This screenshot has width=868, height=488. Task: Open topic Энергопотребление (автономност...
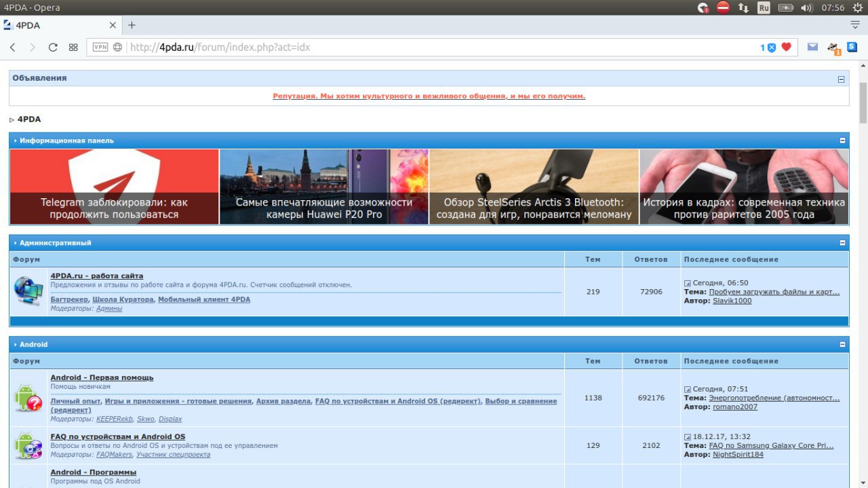pyautogui.click(x=774, y=398)
